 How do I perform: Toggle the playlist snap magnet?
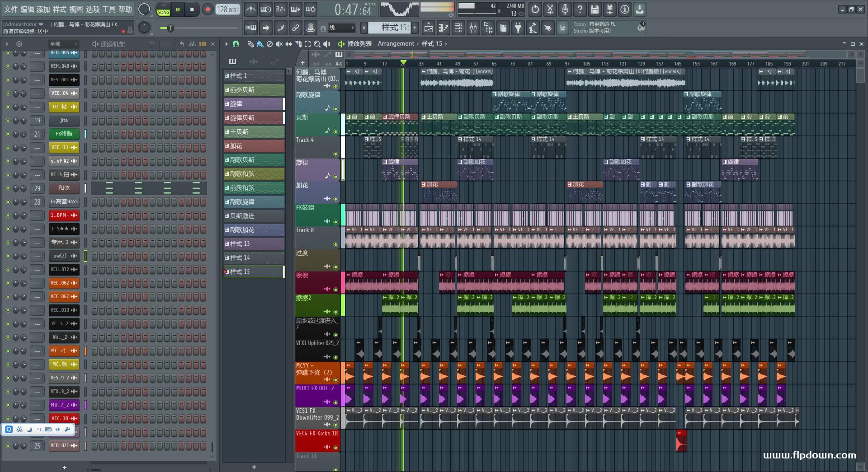click(236, 44)
